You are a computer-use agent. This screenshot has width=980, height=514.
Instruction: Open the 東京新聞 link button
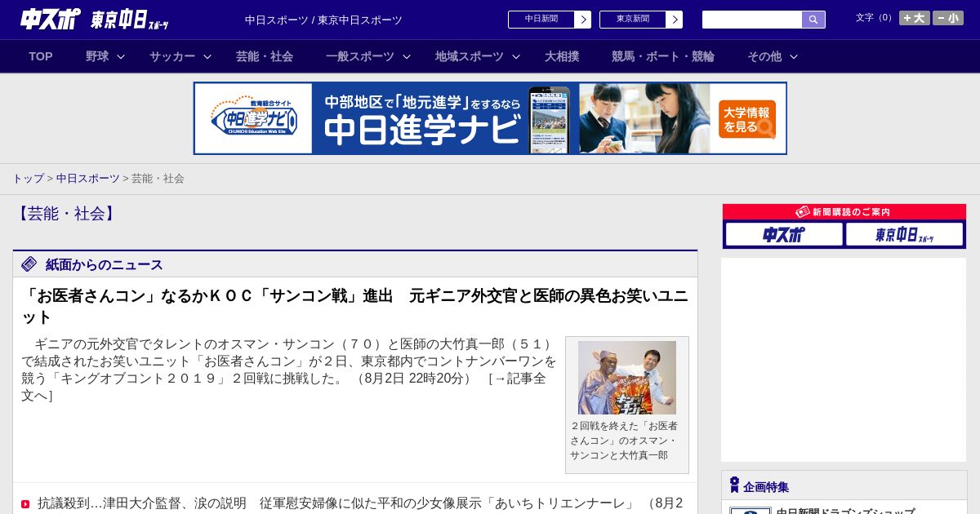point(633,20)
